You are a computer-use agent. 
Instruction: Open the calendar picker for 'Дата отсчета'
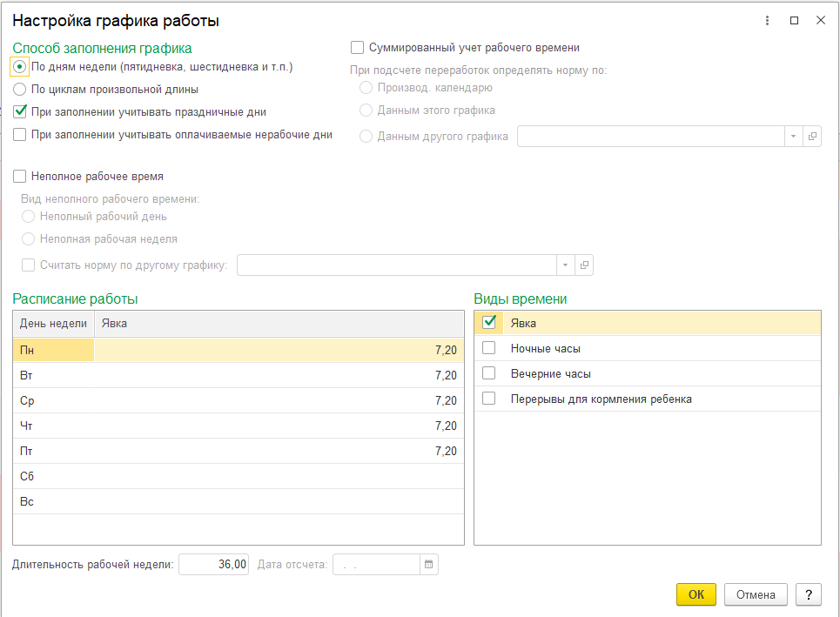(x=428, y=565)
